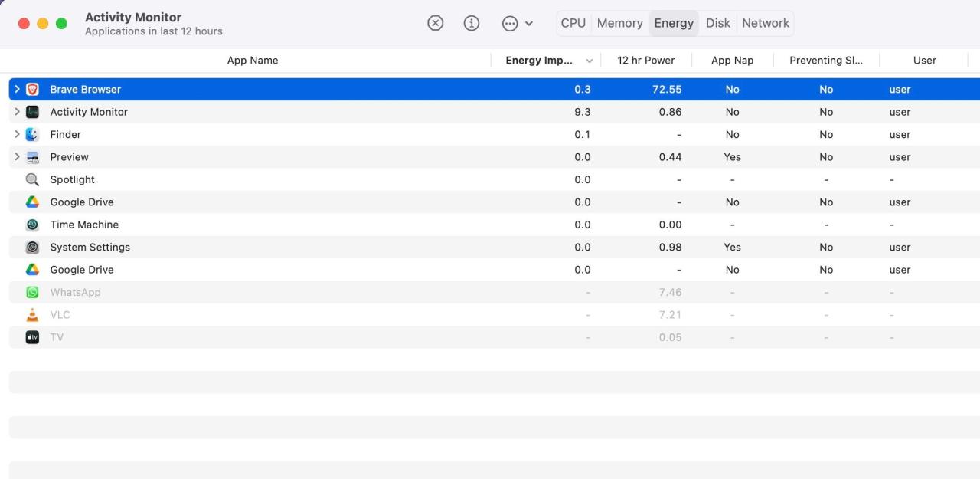Click the Applications in last 12 hours subtitle
The height and width of the screenshot is (479, 980).
tap(154, 31)
